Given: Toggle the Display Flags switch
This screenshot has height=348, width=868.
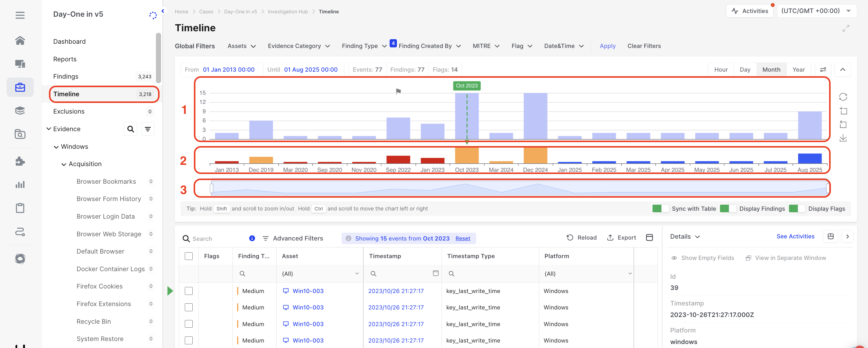Looking at the screenshot, I should pyautogui.click(x=797, y=208).
